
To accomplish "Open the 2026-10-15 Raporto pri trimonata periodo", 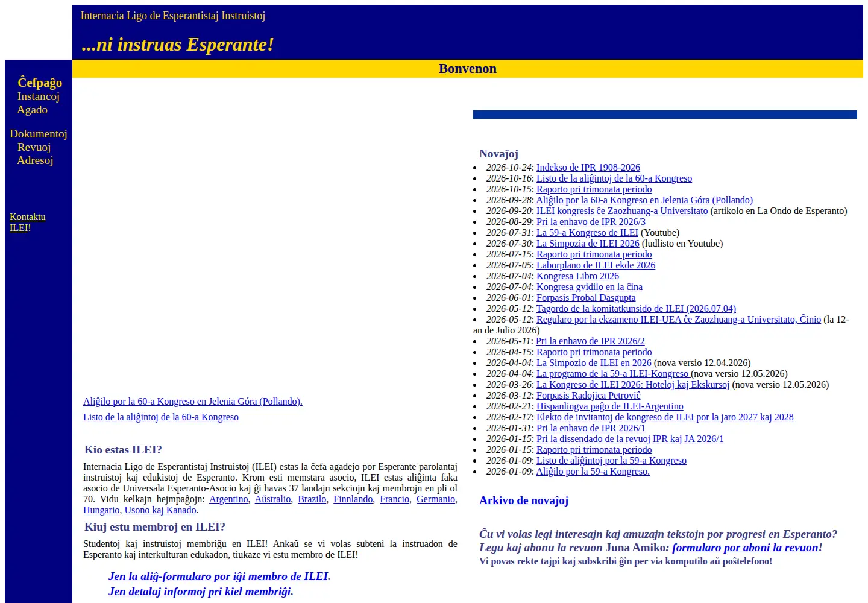I will [x=594, y=189].
